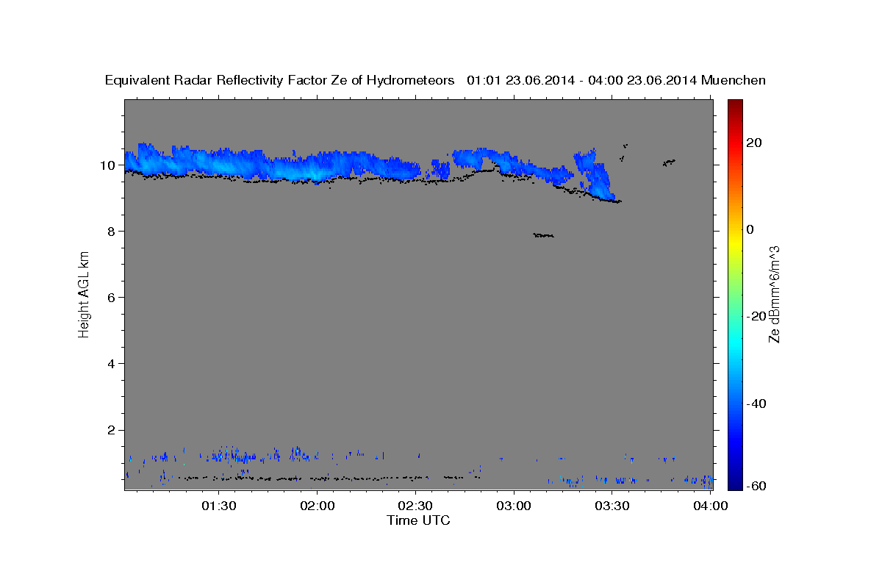The width and height of the screenshot is (882, 588).
Task: Click the colorbar label 'Ze dBmm^6/m^3'
Action: 774,294
